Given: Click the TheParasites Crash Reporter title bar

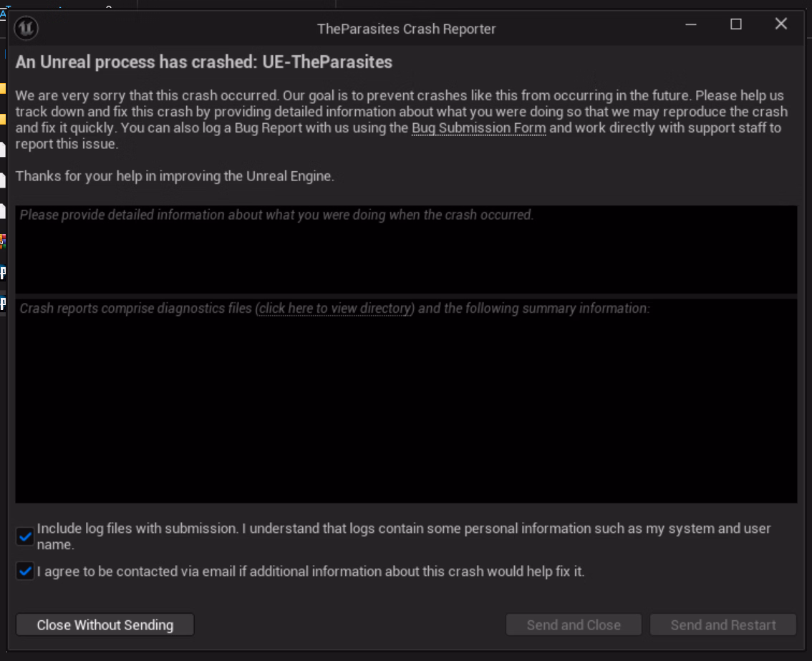Looking at the screenshot, I should click(406, 29).
